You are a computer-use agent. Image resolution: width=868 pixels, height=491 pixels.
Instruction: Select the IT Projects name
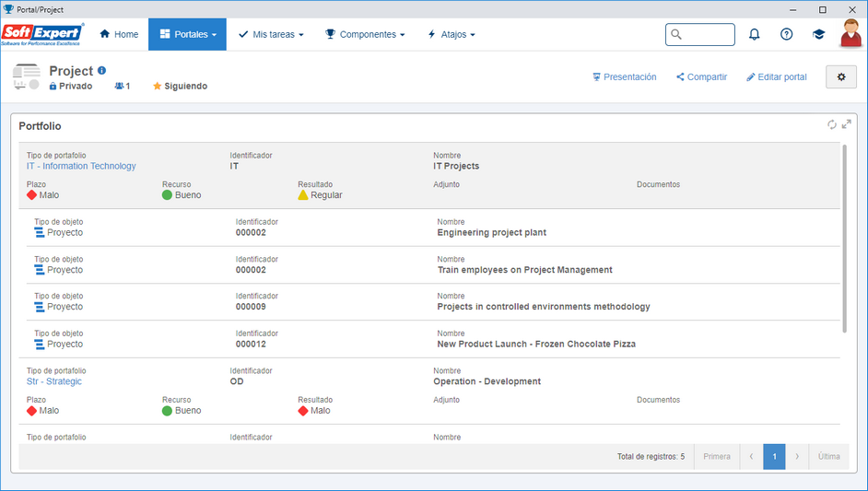tap(456, 166)
